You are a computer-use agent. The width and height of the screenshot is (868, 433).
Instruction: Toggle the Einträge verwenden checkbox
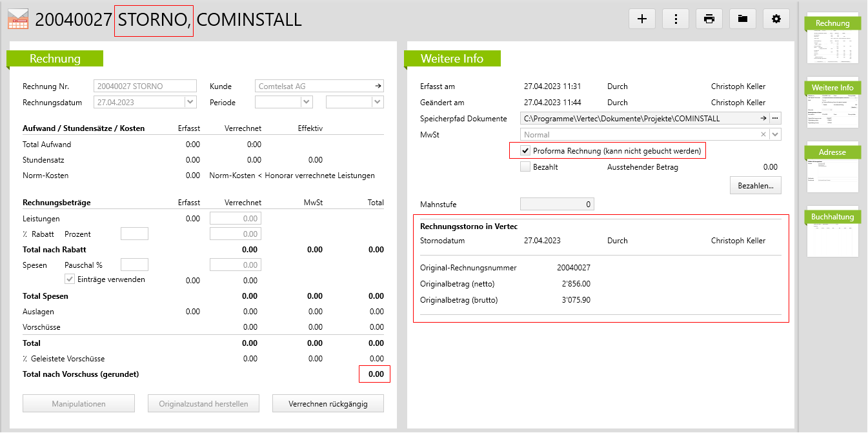click(x=70, y=279)
